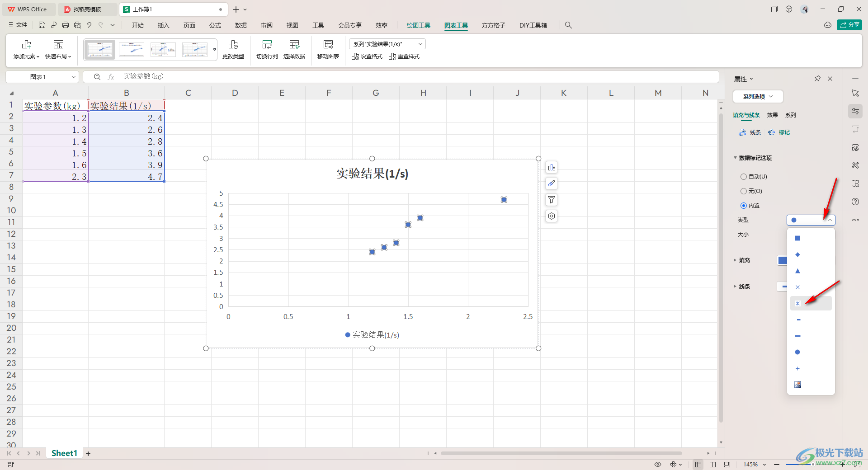Click the Set Format (设置格式) button

click(x=367, y=56)
